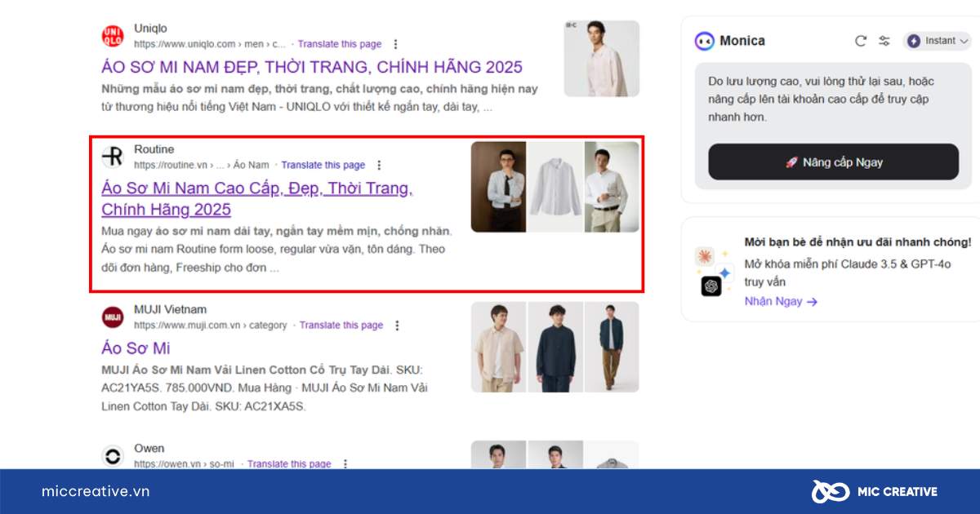Click the Monica logo icon
980x514 pixels.
click(704, 41)
